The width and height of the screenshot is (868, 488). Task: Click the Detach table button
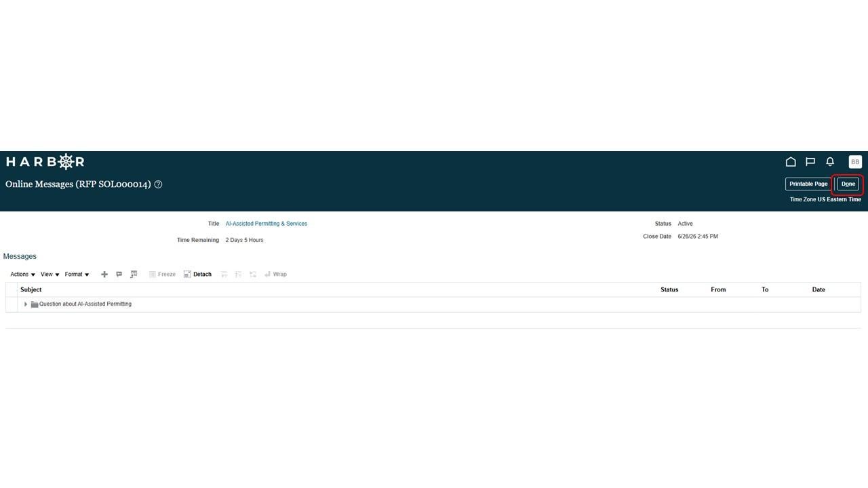197,274
